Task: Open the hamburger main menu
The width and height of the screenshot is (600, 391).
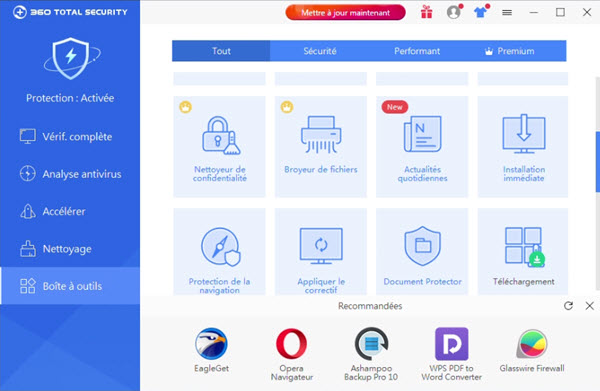Action: (x=507, y=13)
